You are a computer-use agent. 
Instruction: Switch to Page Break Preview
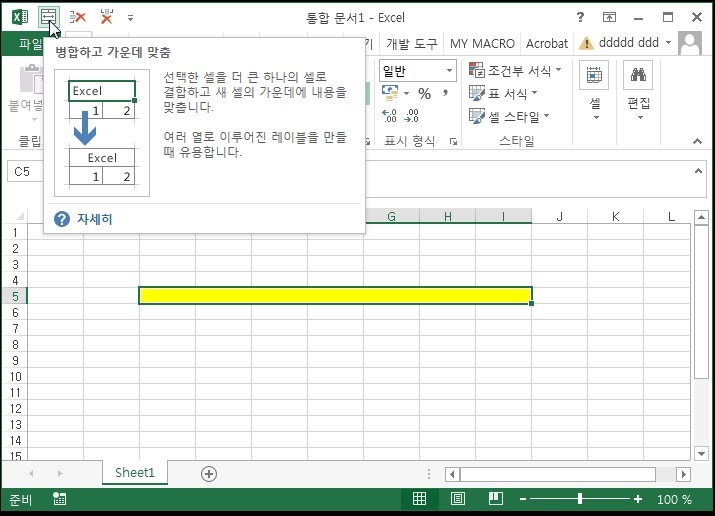(x=496, y=499)
